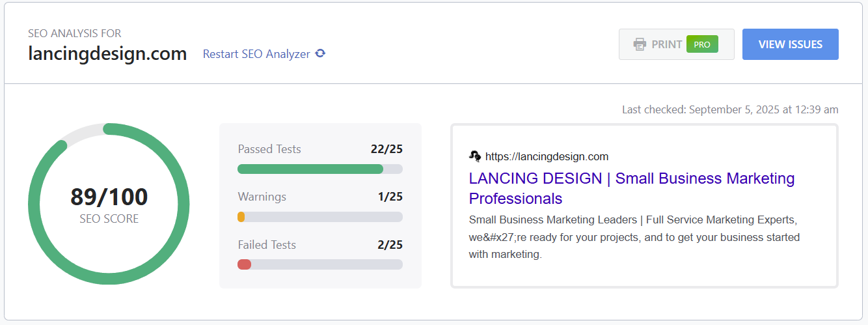
Task: Click the green Passed Tests progress bar
Action: coord(310,169)
